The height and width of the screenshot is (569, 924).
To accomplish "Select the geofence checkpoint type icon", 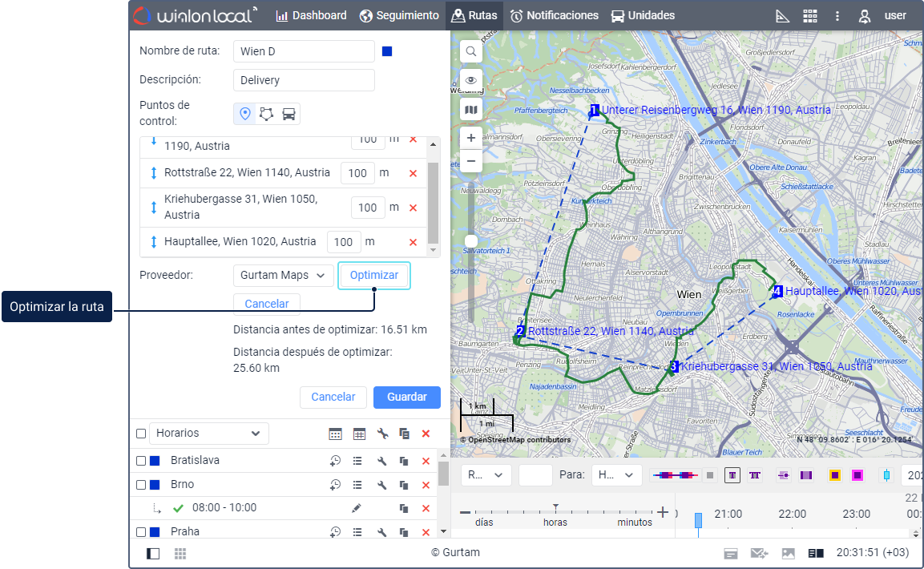I will coord(267,114).
